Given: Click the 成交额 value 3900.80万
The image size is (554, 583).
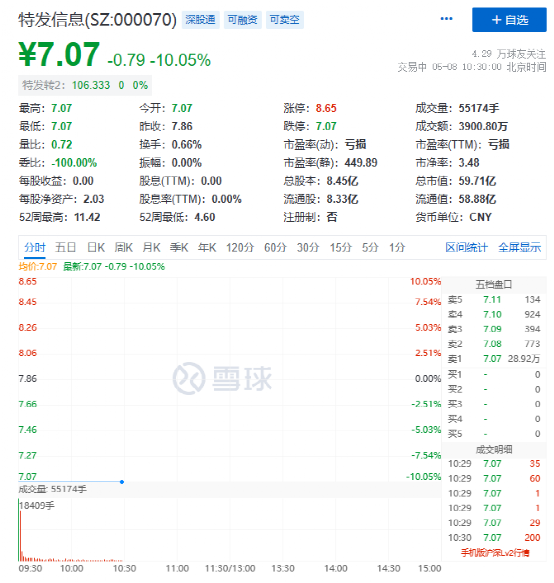Looking at the screenshot, I should click(x=483, y=126).
